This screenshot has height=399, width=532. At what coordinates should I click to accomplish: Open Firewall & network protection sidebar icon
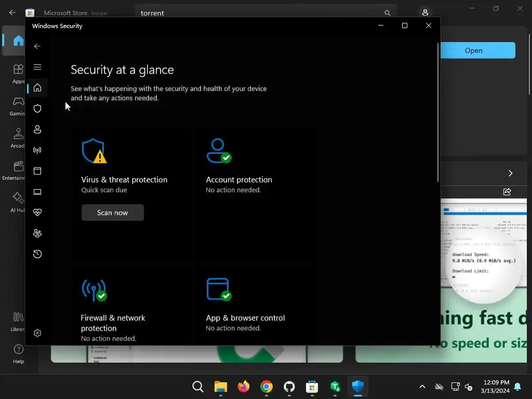coord(37,150)
